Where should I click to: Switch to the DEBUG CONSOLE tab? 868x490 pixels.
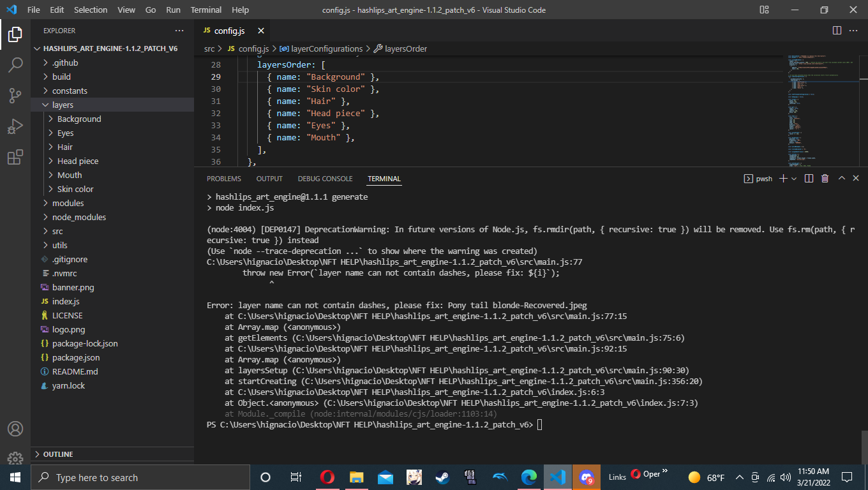click(325, 179)
